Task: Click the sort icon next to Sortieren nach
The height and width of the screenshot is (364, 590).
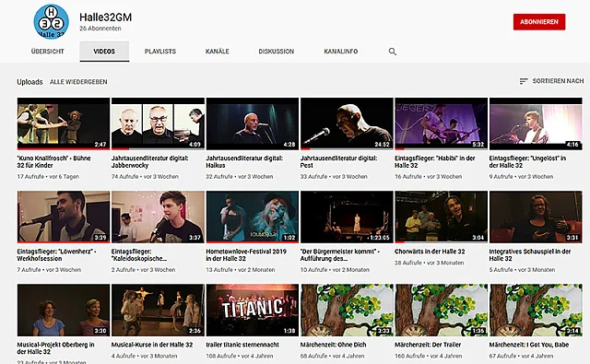Action: pos(524,81)
